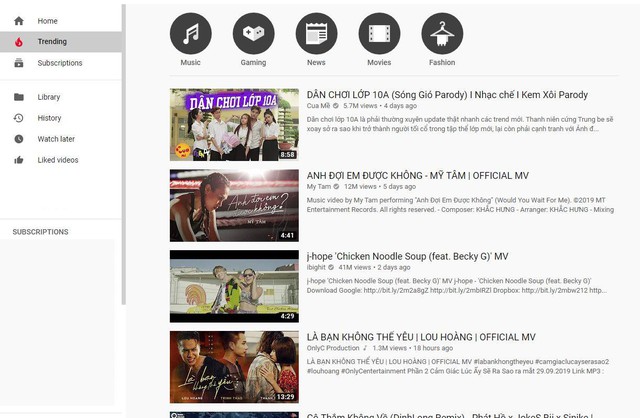Click title LÀ BẠN KHÔNG THỂ YÊU | LOU HOÀNG

[421, 337]
